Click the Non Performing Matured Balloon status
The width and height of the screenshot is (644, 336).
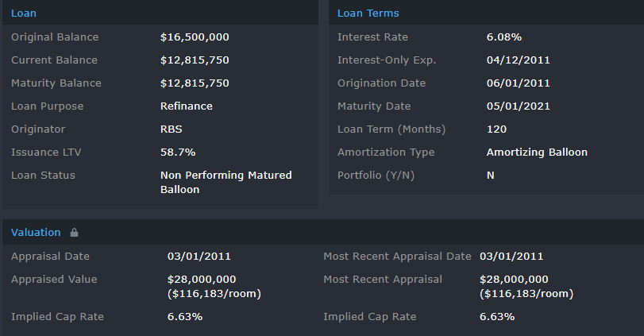[x=226, y=183]
